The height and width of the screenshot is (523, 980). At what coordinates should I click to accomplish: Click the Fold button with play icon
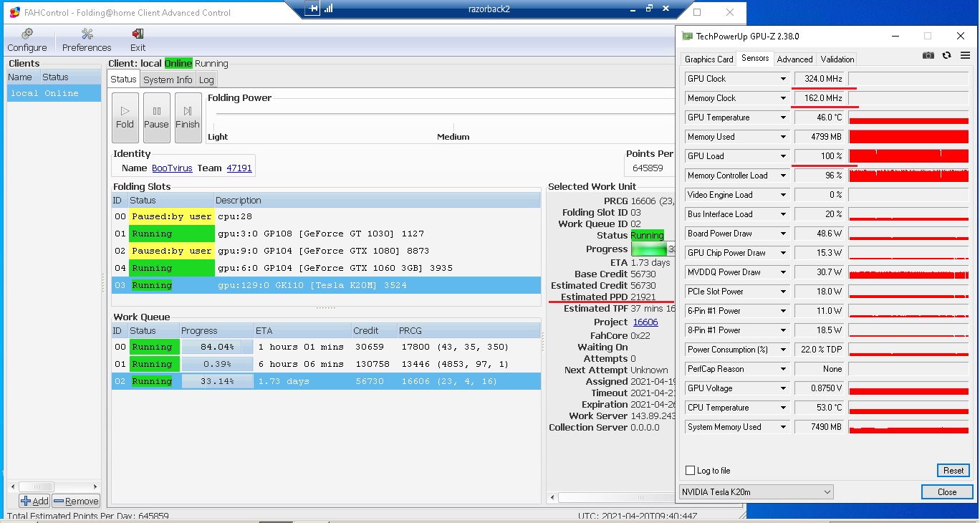[x=125, y=117]
